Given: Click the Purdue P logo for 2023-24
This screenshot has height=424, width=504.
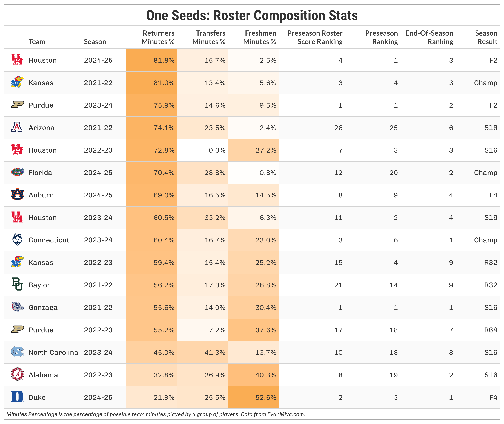Looking at the screenshot, I should 17,105.
